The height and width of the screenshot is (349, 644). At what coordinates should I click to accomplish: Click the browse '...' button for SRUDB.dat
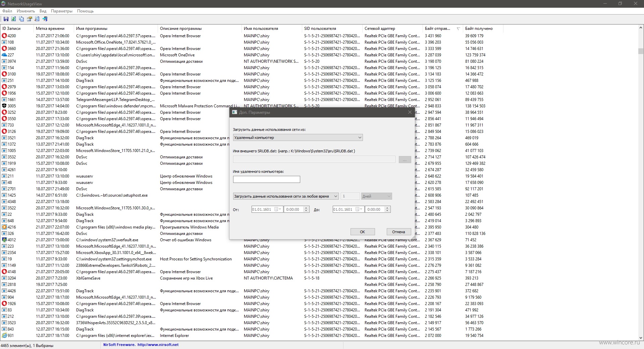(405, 160)
